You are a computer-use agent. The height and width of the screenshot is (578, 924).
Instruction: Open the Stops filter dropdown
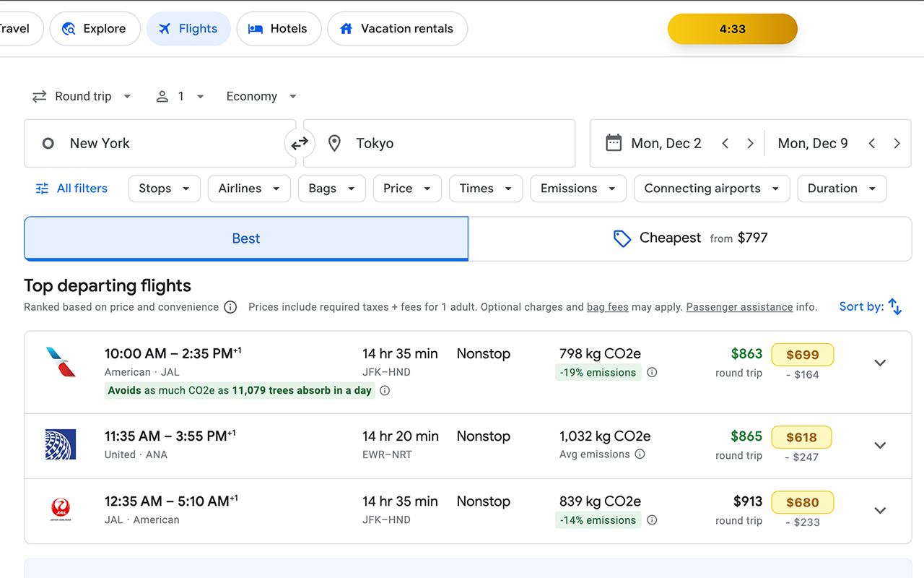[165, 189]
